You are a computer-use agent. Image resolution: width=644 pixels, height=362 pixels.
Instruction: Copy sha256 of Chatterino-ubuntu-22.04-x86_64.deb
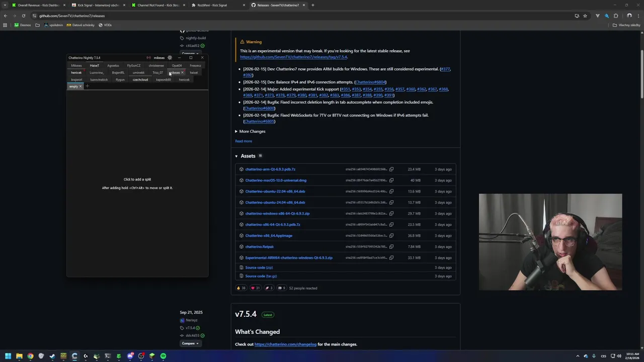[391, 192]
